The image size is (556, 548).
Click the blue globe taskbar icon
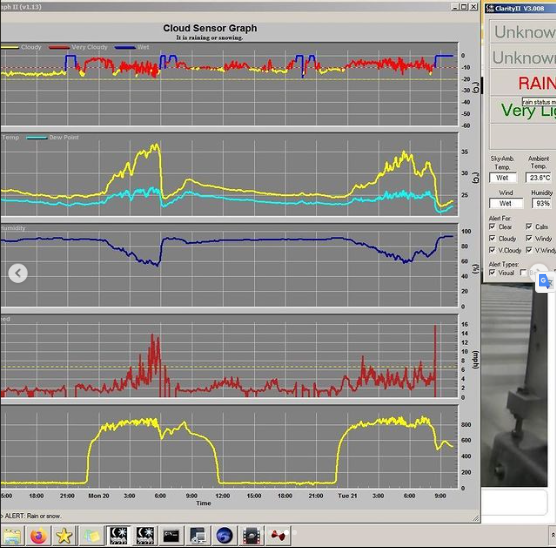click(224, 536)
